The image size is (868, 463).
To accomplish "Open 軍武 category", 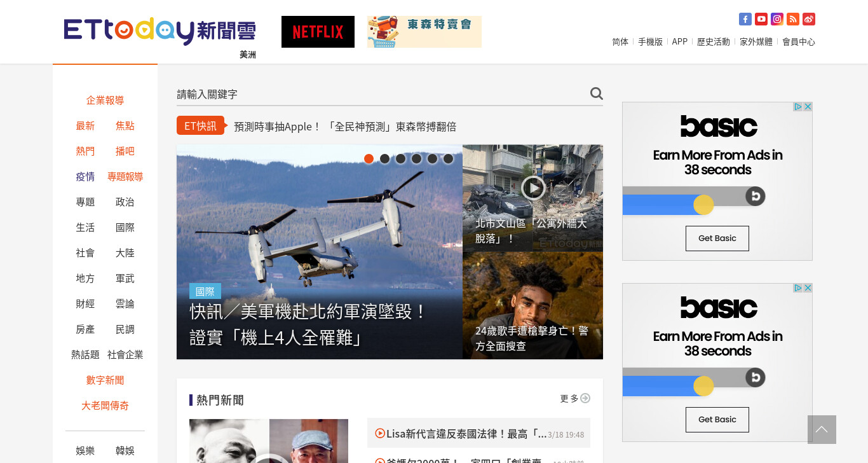I will 125,279.
